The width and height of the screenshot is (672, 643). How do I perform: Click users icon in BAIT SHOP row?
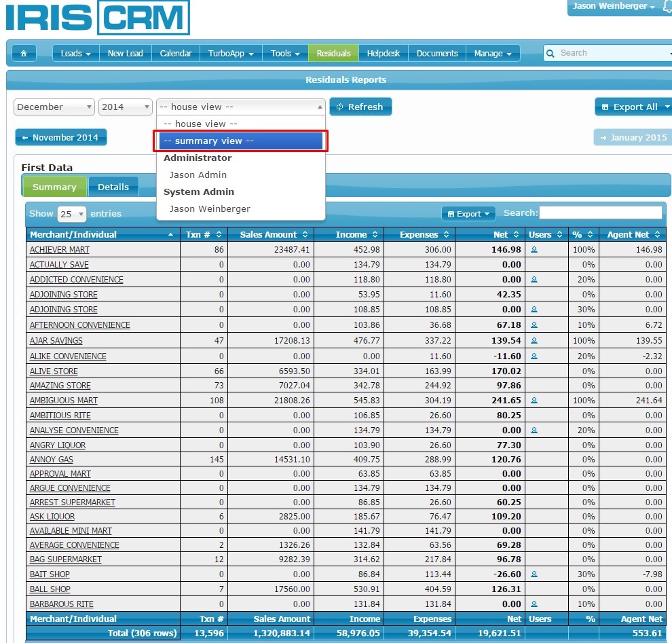click(x=534, y=574)
